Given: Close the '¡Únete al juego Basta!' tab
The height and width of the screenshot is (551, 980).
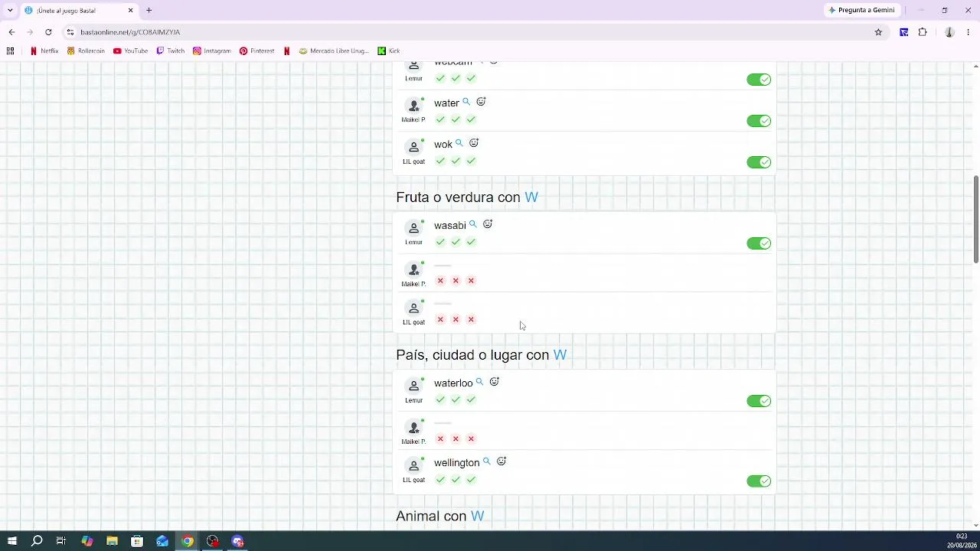Looking at the screenshot, I should point(130,10).
